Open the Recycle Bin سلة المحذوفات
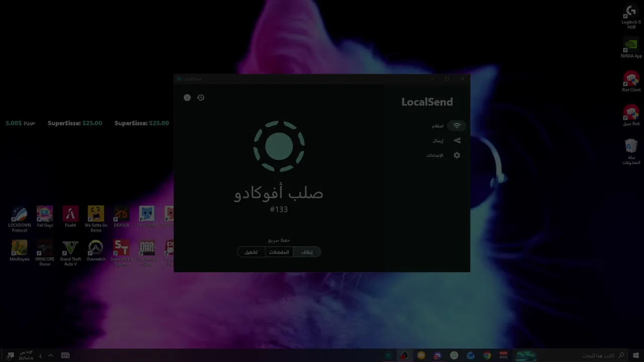 point(631,151)
